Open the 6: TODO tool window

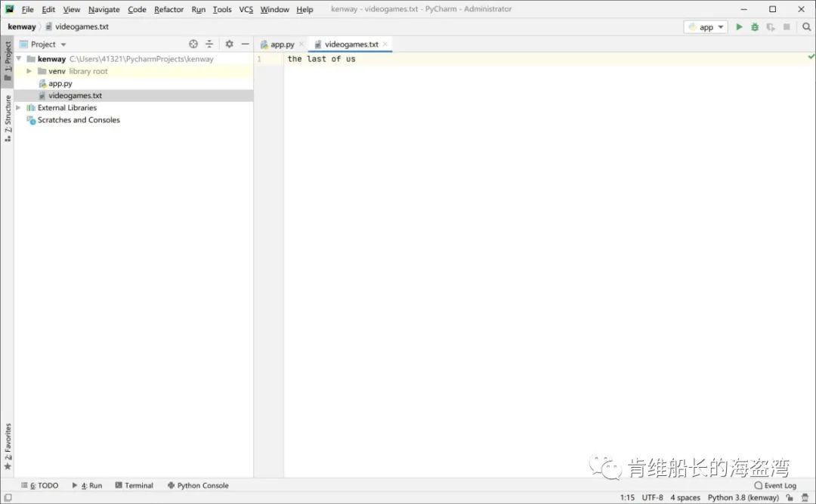(x=39, y=485)
